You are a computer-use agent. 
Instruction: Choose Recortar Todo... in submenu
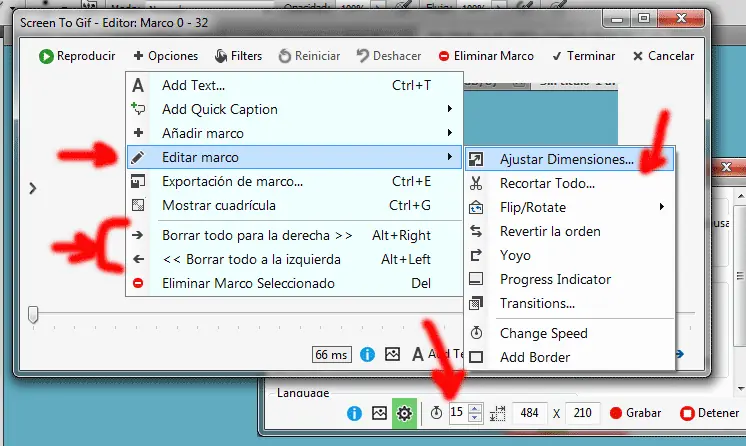point(569,183)
